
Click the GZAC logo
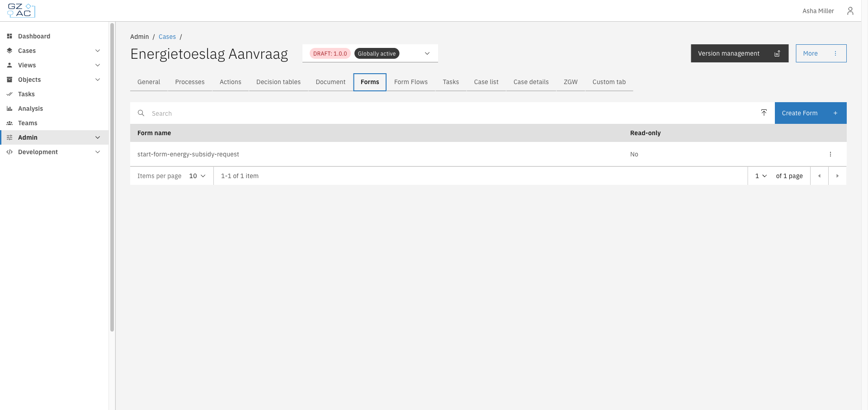point(21,10)
